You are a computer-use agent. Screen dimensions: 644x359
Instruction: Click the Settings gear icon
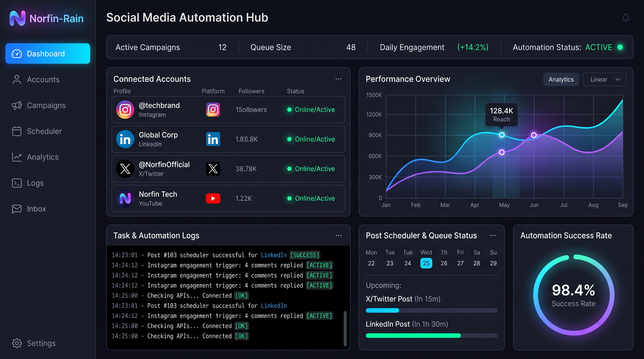(x=17, y=343)
